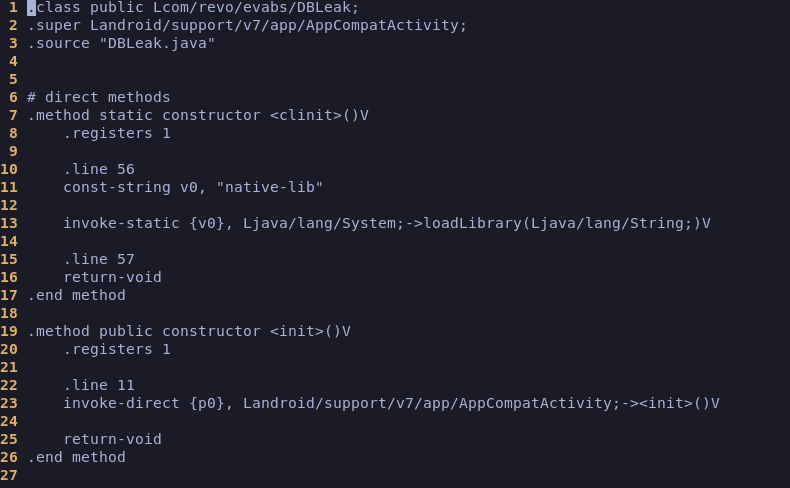
Task: Click "return-void" on line 25
Action: click(x=112, y=439)
